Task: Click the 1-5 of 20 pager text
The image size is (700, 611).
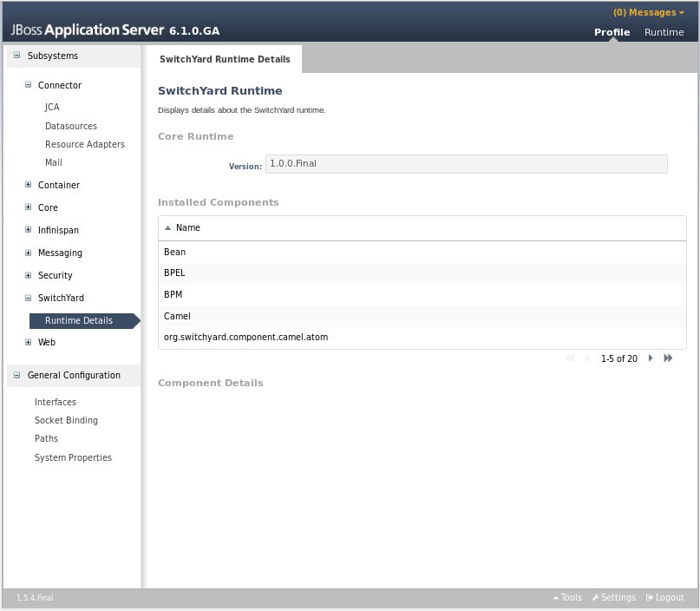Action: (x=619, y=358)
